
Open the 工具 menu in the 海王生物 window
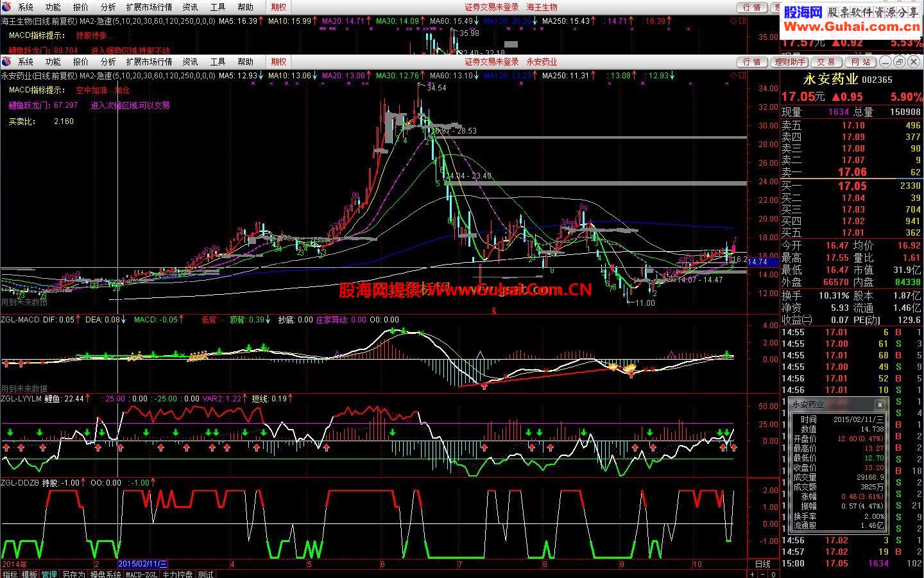218,7
